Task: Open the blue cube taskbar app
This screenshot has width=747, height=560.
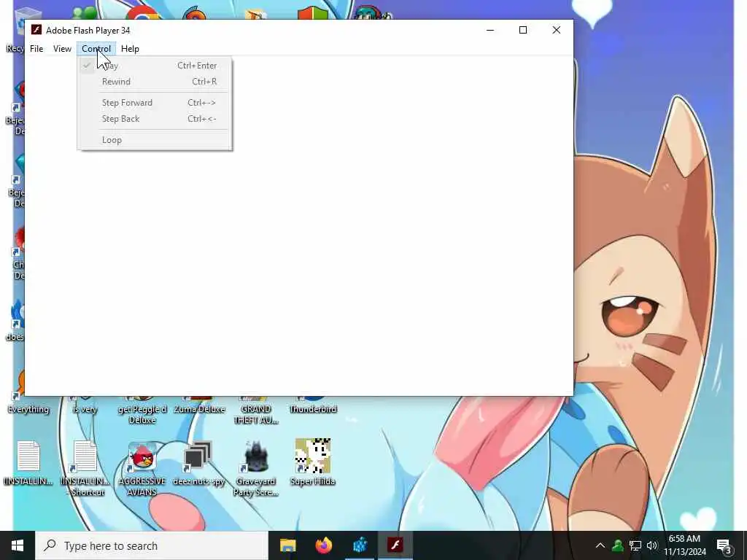Action: tap(360, 545)
